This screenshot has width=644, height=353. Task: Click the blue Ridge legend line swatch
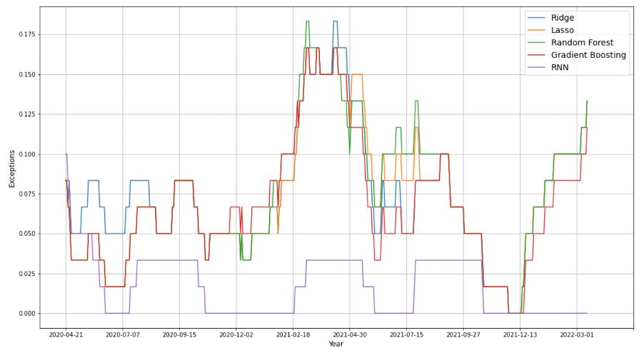536,18
